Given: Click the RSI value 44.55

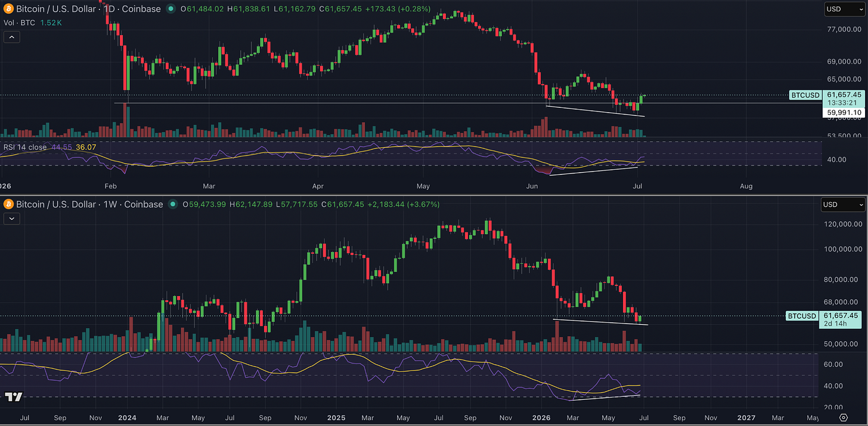Looking at the screenshot, I should click(63, 147).
